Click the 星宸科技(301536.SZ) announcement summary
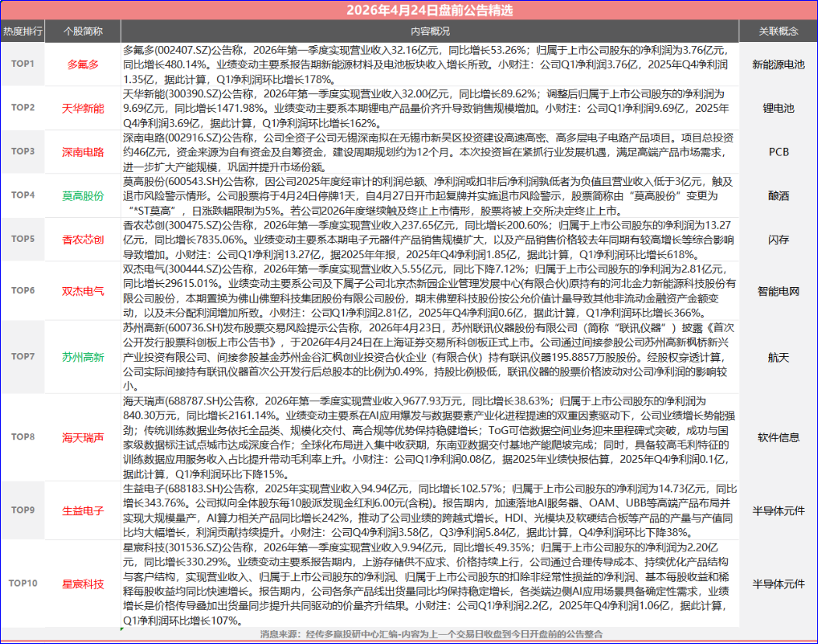Screen dimensions: 818x644 [430, 584]
